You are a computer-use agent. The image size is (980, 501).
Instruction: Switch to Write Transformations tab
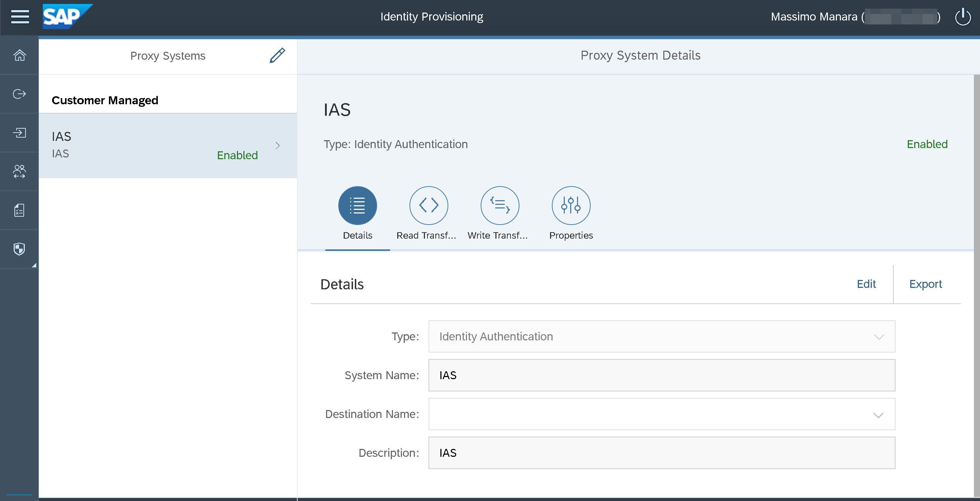(x=500, y=206)
